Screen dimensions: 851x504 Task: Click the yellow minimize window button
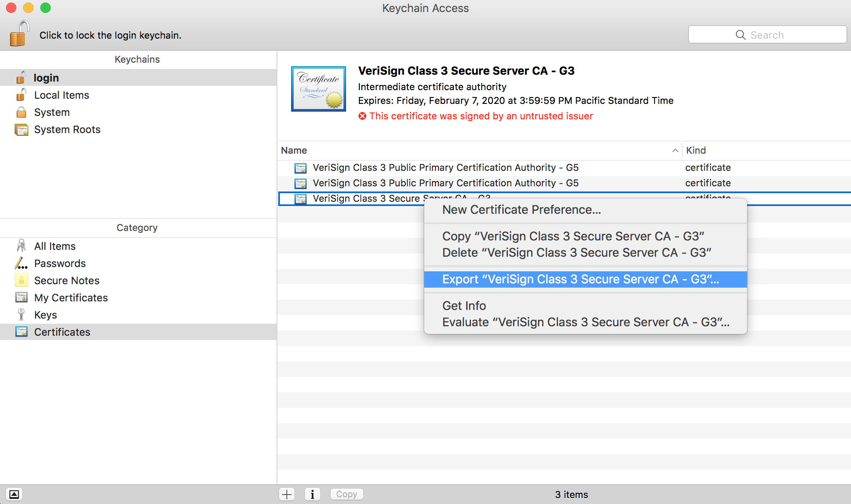coord(28,8)
